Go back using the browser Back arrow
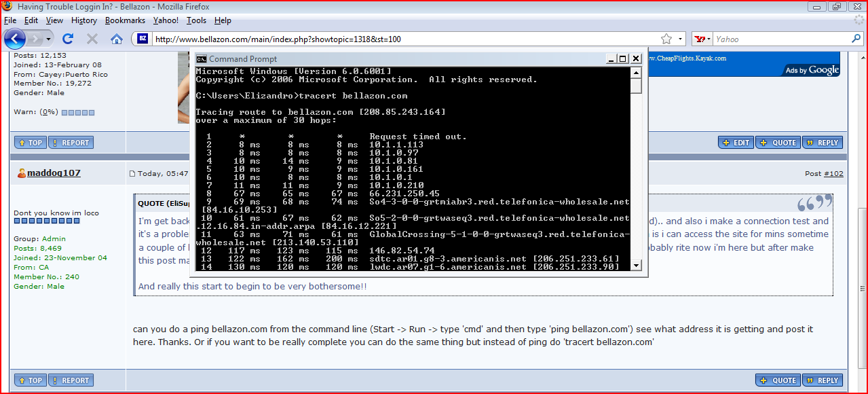The width and height of the screenshot is (868, 394). click(14, 39)
